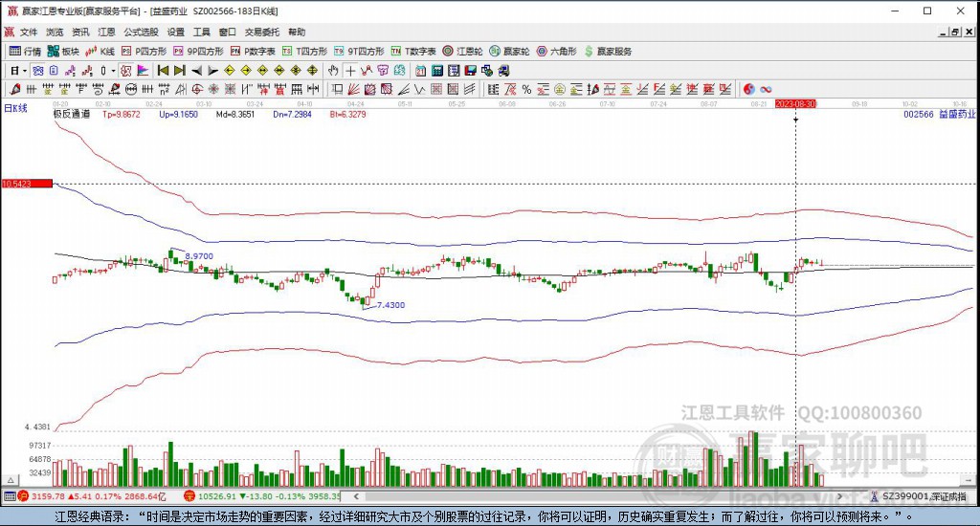Select the red 赢 drawing tool icon
Viewport: 980px width, 526px height.
(278, 89)
